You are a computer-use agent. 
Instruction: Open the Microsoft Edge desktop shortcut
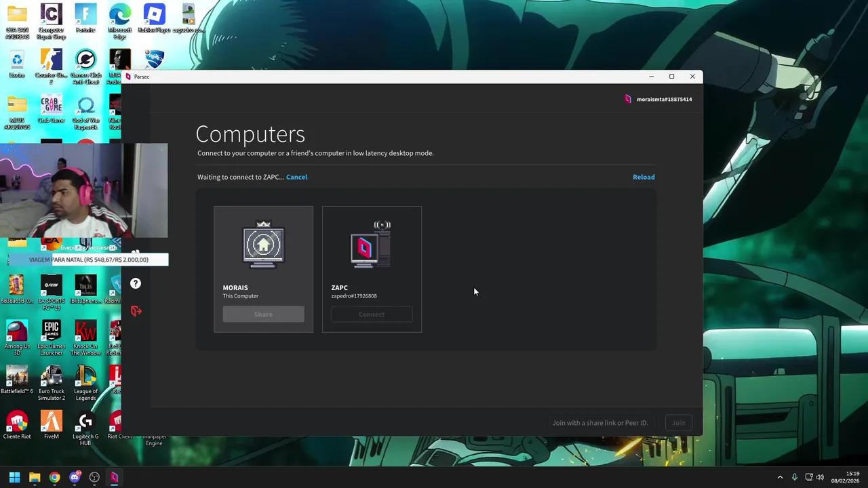point(120,22)
